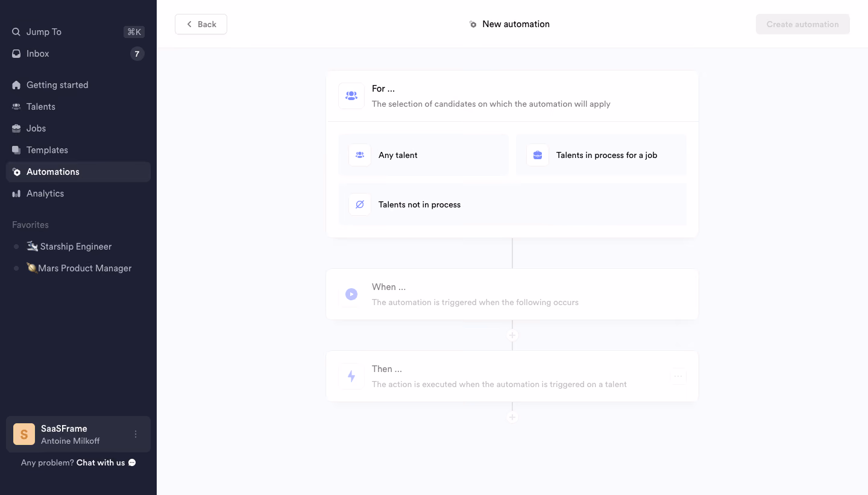Screen dimensions: 868x495
Task: Click the Getting started menu item
Action: [x=78, y=85]
